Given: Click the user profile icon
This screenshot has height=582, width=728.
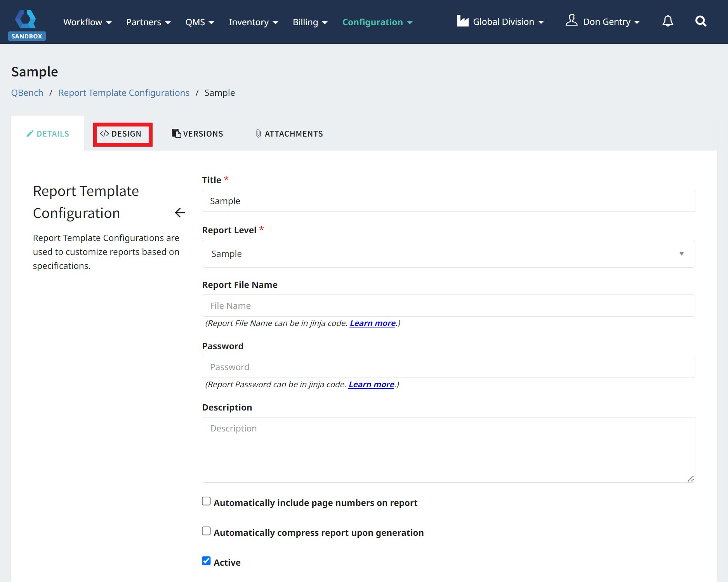Looking at the screenshot, I should click(571, 20).
